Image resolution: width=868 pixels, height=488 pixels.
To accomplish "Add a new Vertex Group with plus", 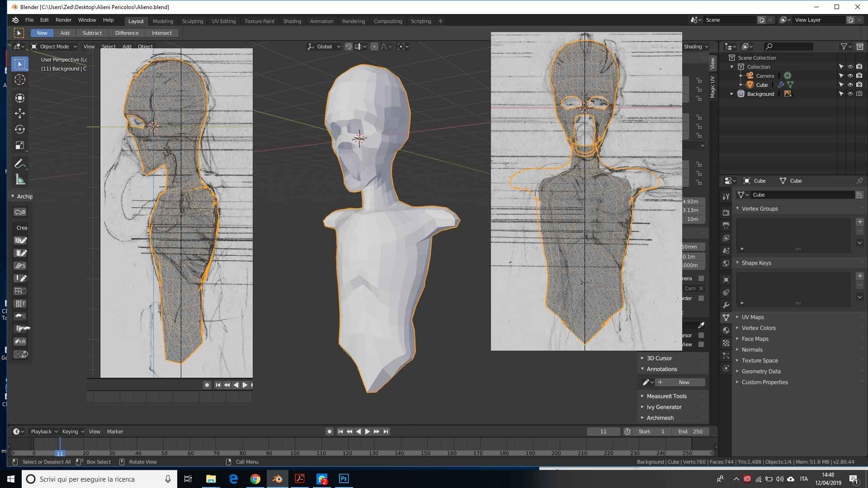I will (x=860, y=222).
